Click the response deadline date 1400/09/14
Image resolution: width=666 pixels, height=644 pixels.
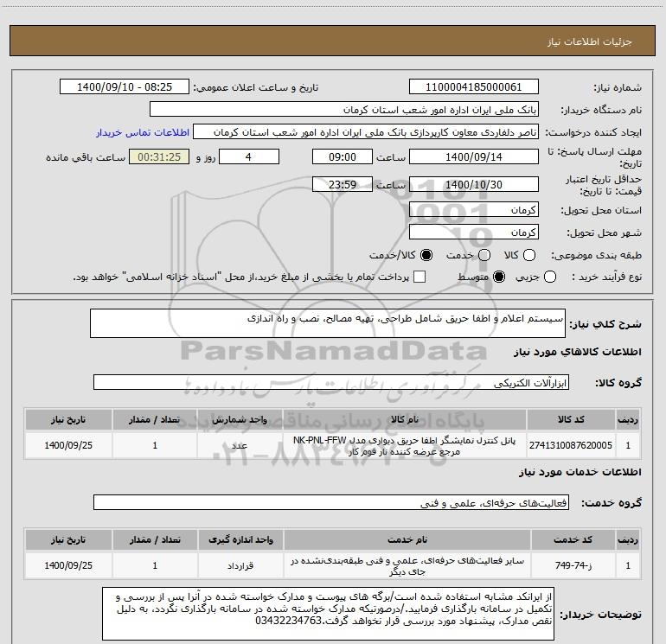click(x=474, y=156)
